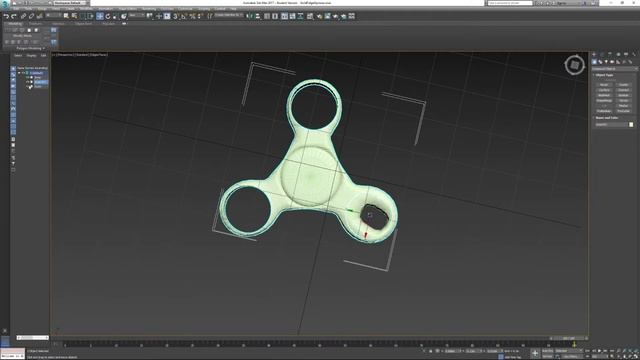This screenshot has width=640, height=360.
Task: Click the ViewCube in the viewport
Action: 575,65
